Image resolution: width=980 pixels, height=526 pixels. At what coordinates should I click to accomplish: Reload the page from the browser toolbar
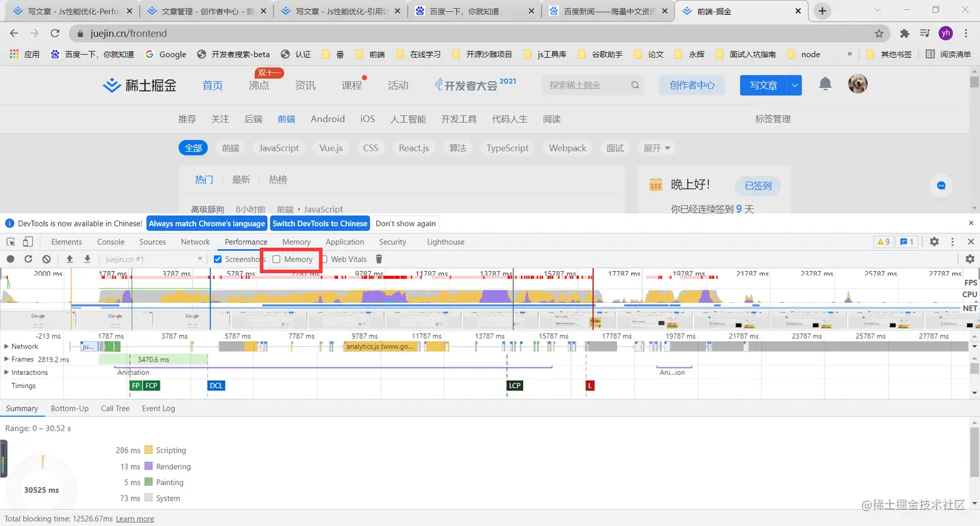pos(55,33)
